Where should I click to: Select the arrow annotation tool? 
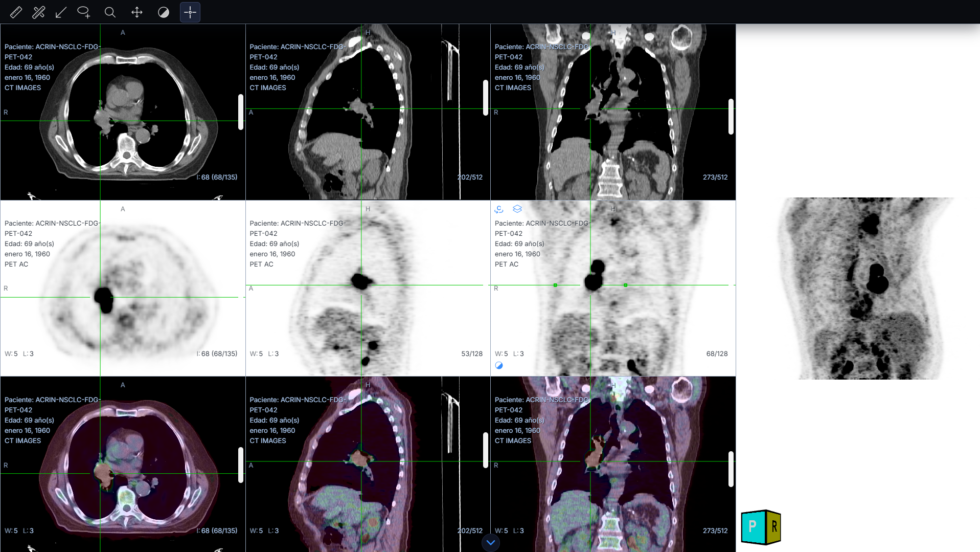click(61, 12)
